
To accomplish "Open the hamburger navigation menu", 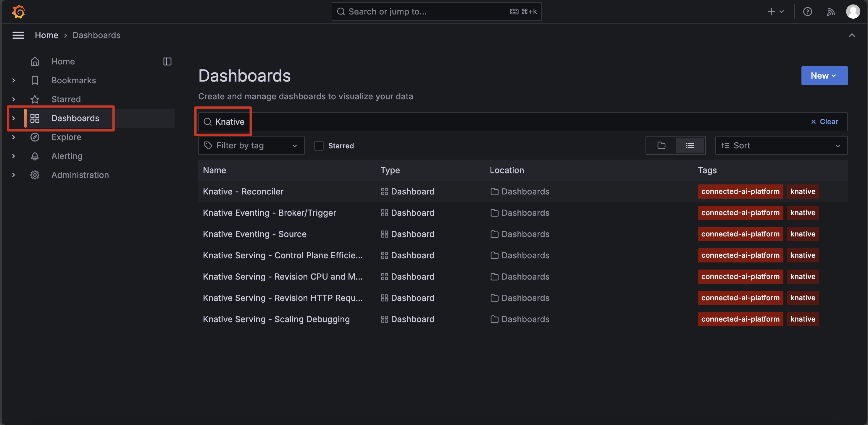I will coord(18,35).
